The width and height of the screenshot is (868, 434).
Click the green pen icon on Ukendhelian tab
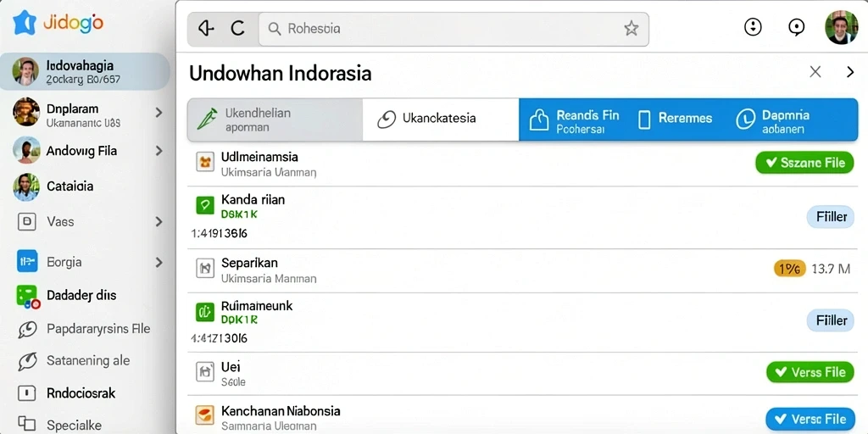(205, 120)
